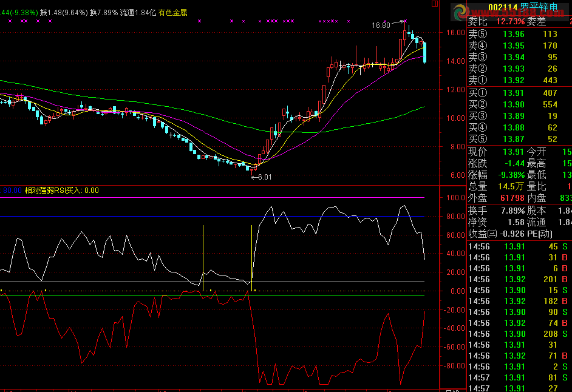Click the 16.80 high price marker

(x=381, y=25)
